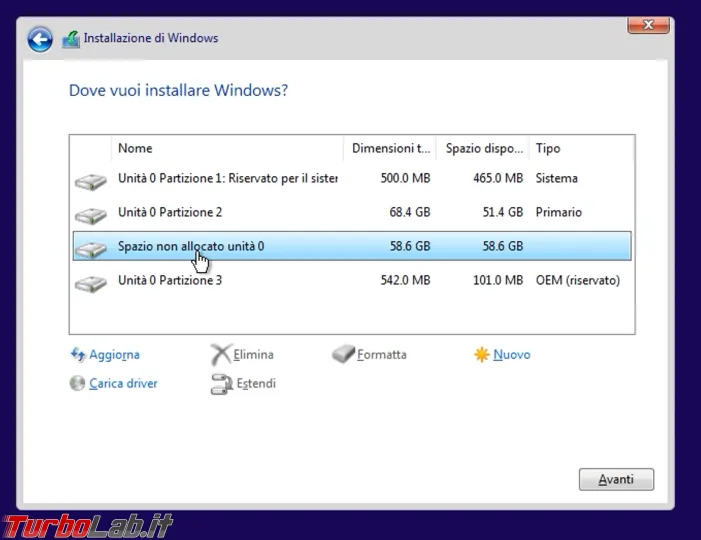Image resolution: width=701 pixels, height=540 pixels.
Task: Sort by Nome column header
Action: (x=227, y=148)
